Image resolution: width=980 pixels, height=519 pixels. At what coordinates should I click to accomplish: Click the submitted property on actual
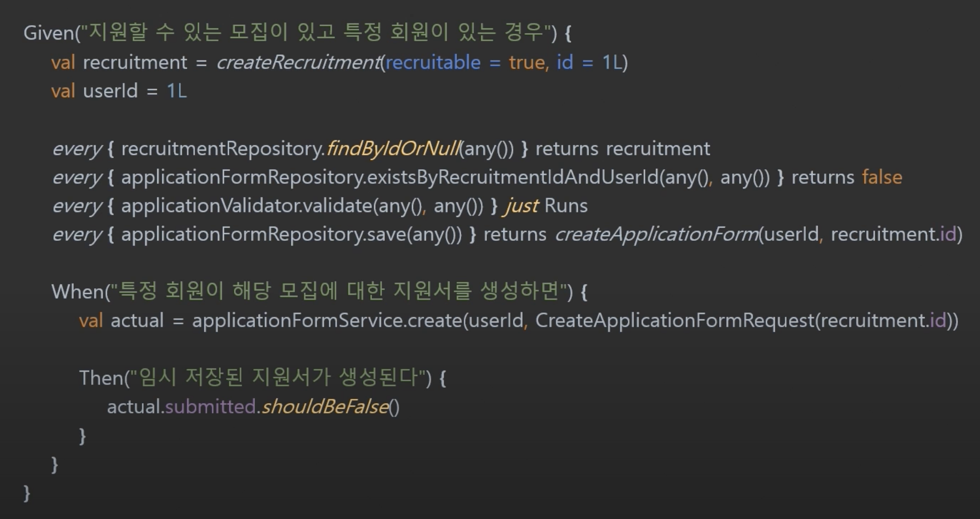(x=210, y=407)
